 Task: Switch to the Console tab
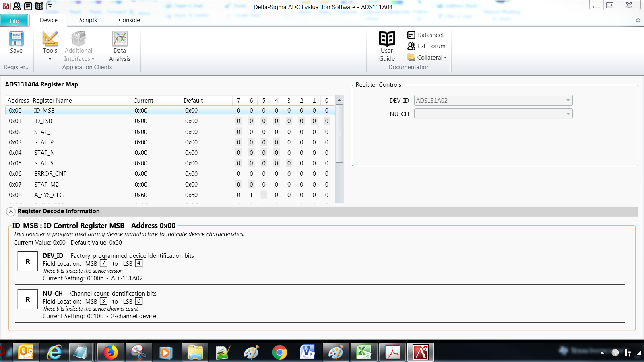[129, 20]
